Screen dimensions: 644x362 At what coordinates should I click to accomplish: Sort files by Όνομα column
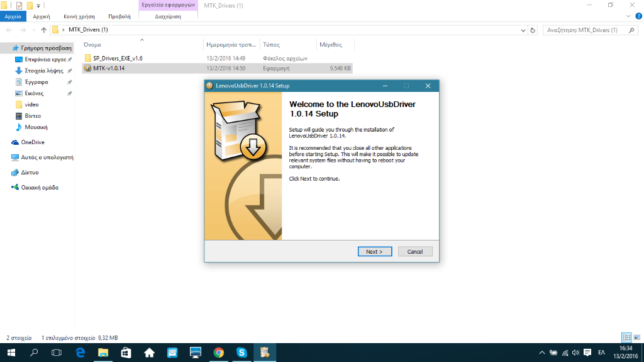tap(92, 45)
